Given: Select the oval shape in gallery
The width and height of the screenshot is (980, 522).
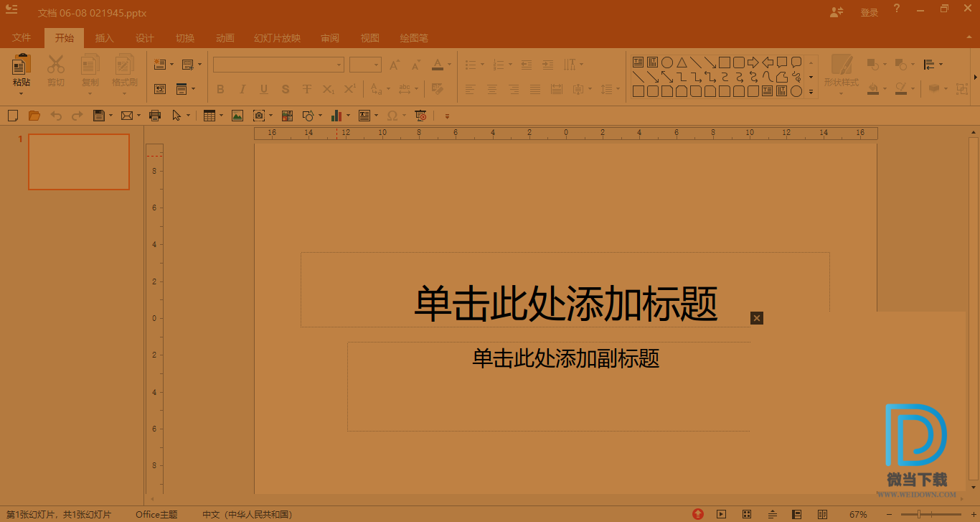Looking at the screenshot, I should click(666, 62).
